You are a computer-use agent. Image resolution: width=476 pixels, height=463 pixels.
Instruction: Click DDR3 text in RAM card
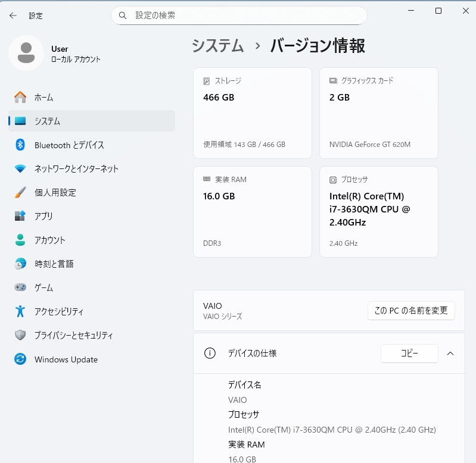(x=212, y=243)
